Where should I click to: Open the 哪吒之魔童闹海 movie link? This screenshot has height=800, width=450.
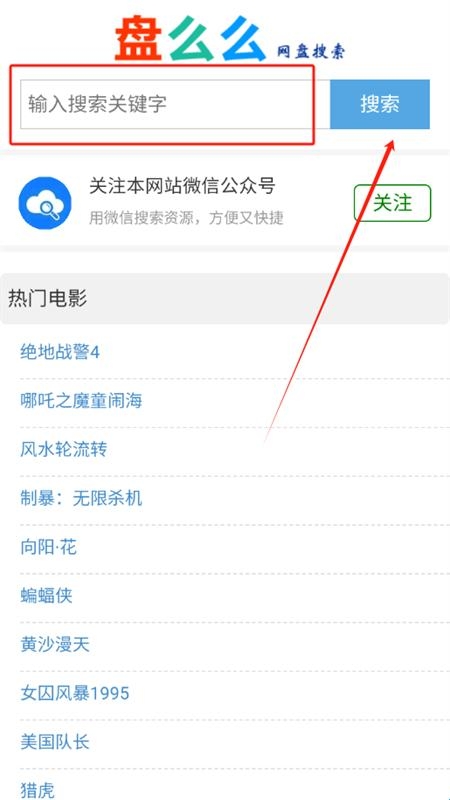(x=81, y=401)
